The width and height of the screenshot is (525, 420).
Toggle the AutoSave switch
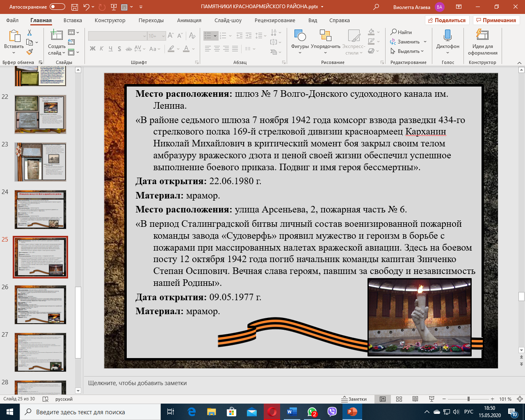pos(57,7)
